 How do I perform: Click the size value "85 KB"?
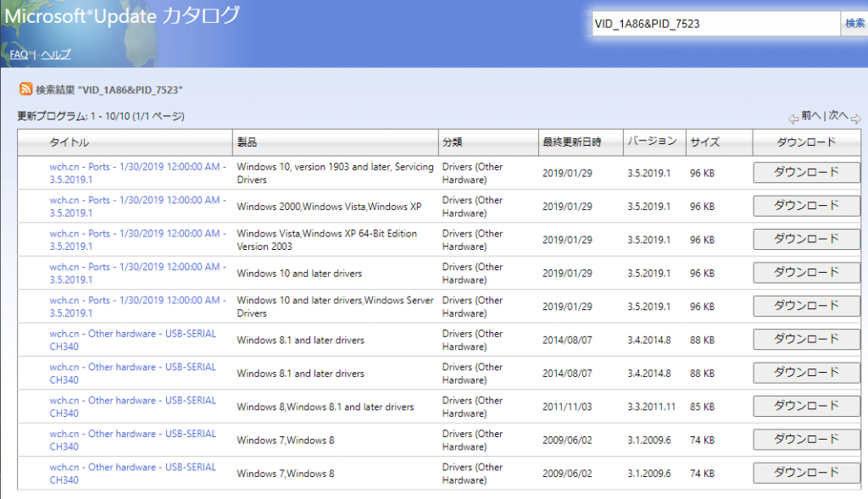703,407
